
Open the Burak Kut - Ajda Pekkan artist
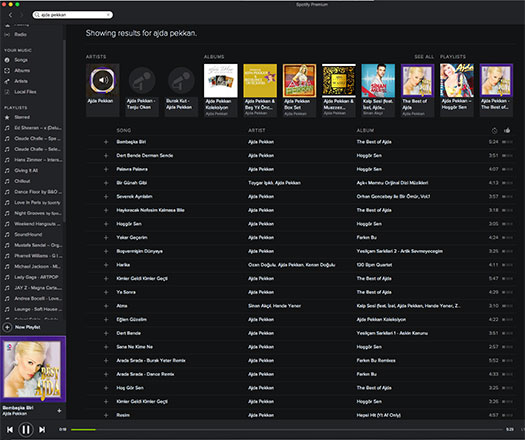pos(181,90)
